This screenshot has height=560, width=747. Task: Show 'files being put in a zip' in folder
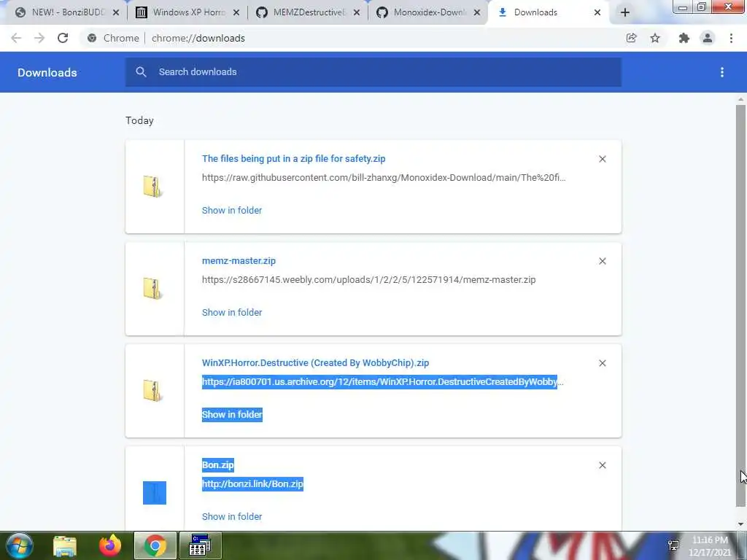click(x=232, y=210)
